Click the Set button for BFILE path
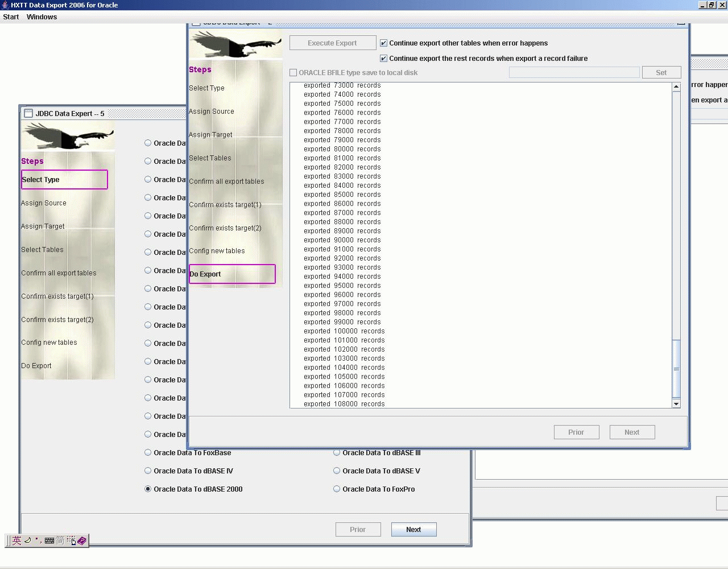 coord(661,73)
